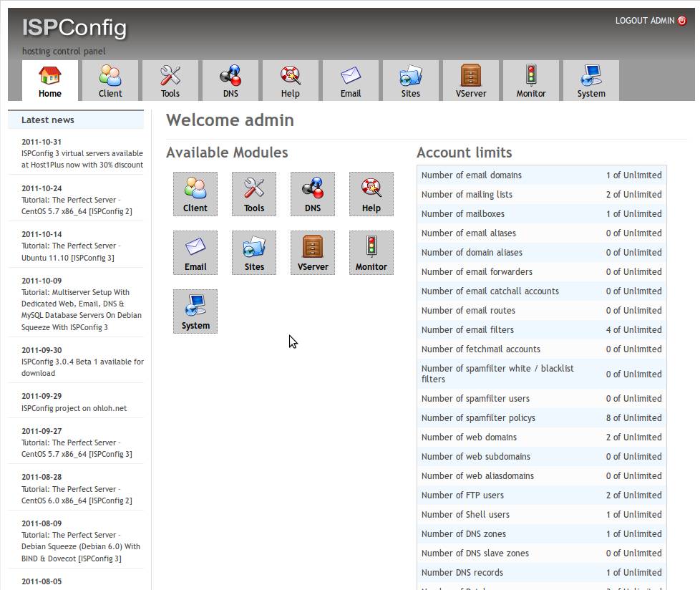Open news: ISPConfig 3.0.4 Beta 1 available
Screen dimensions: 700x590
[x=82, y=367]
